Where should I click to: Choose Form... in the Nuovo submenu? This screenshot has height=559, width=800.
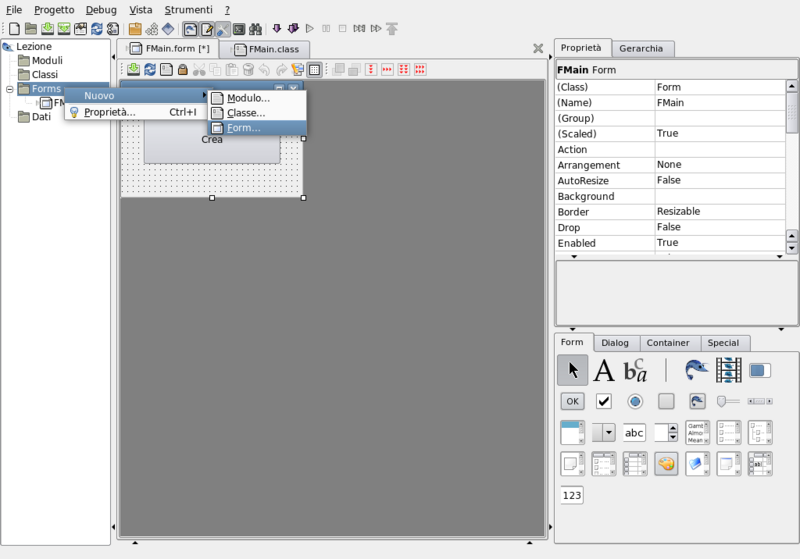point(257,128)
